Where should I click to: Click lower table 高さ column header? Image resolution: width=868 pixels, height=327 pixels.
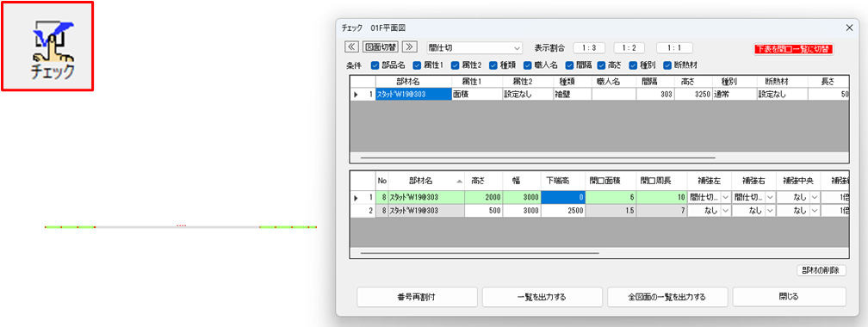[x=484, y=180]
